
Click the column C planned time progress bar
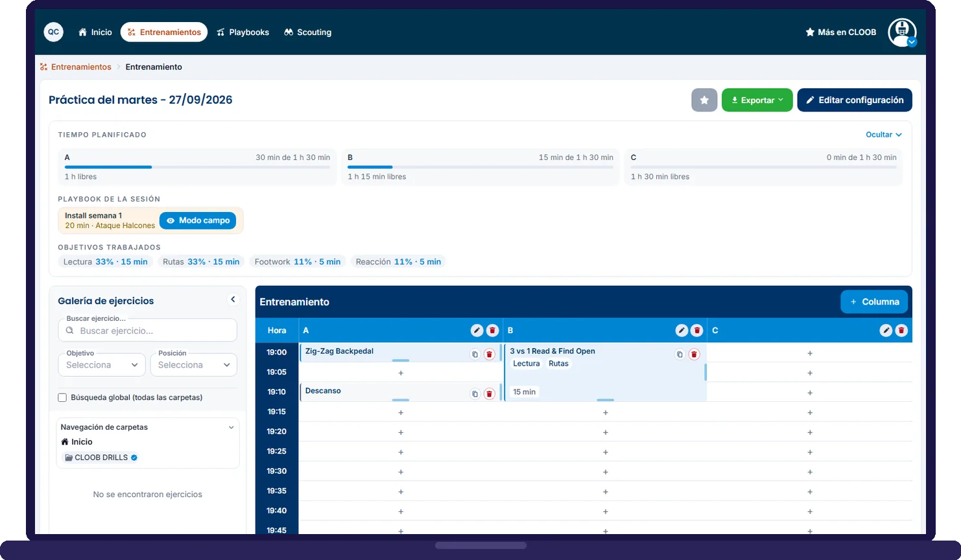pos(764,167)
